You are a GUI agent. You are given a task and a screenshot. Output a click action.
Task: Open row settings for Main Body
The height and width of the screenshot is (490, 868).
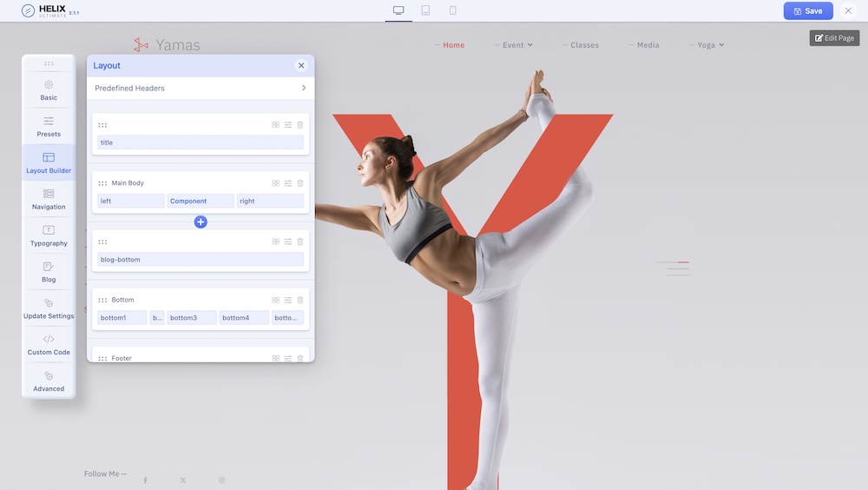(288, 183)
